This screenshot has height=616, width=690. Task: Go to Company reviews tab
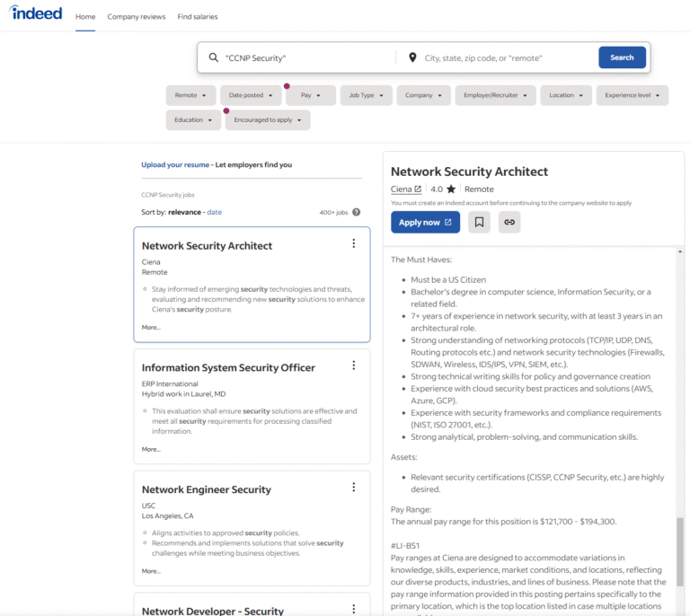coord(137,17)
